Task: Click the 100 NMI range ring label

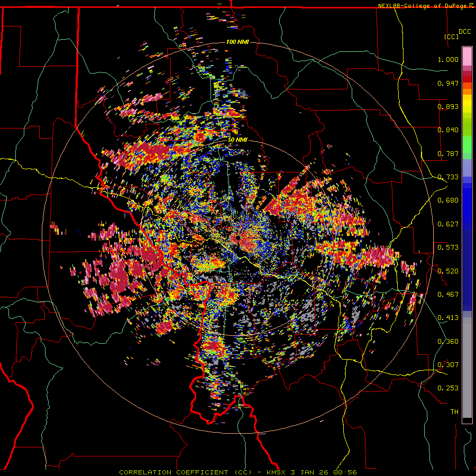Action: (x=237, y=42)
